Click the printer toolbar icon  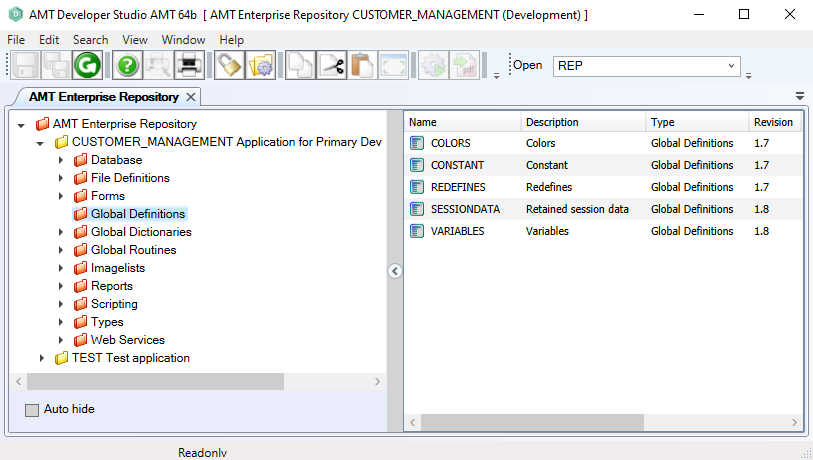tap(189, 66)
